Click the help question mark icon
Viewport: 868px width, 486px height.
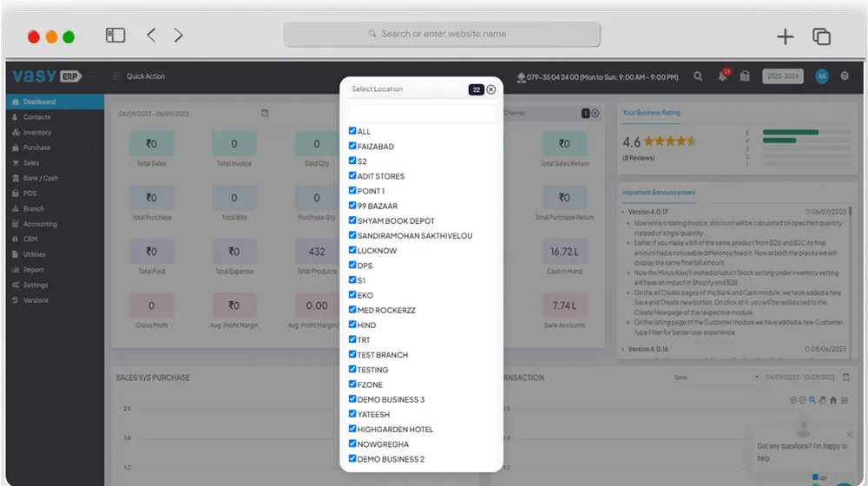click(x=845, y=76)
